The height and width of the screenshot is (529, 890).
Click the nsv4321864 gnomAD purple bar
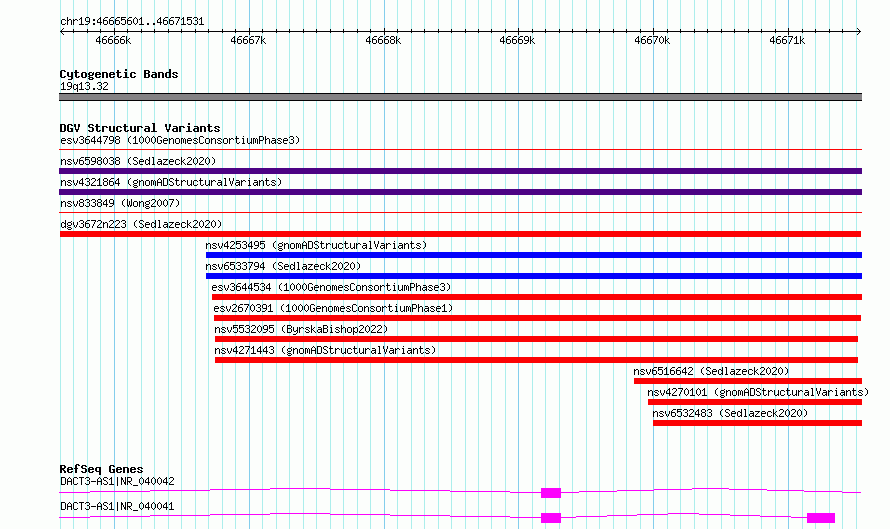click(x=460, y=192)
